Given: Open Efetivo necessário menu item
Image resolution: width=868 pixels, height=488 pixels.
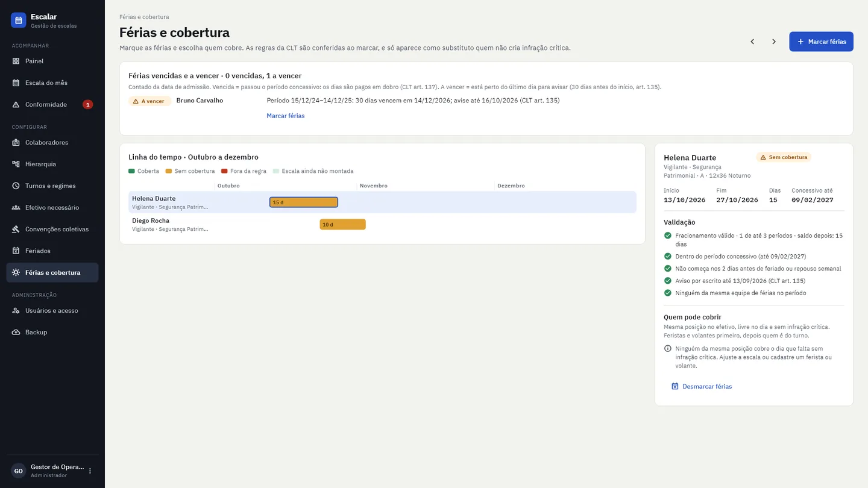Looking at the screenshot, I should [52, 207].
